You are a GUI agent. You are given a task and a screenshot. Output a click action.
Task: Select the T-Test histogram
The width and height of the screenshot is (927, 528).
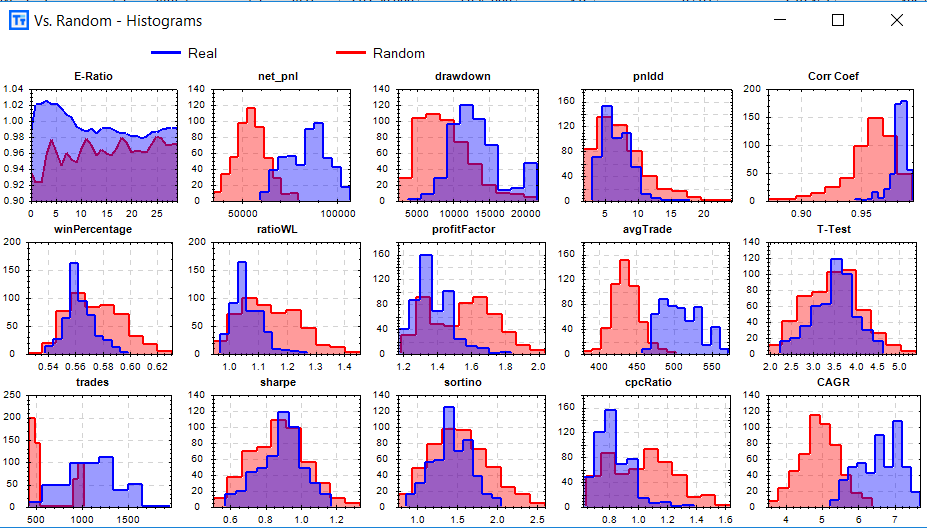coord(840,298)
